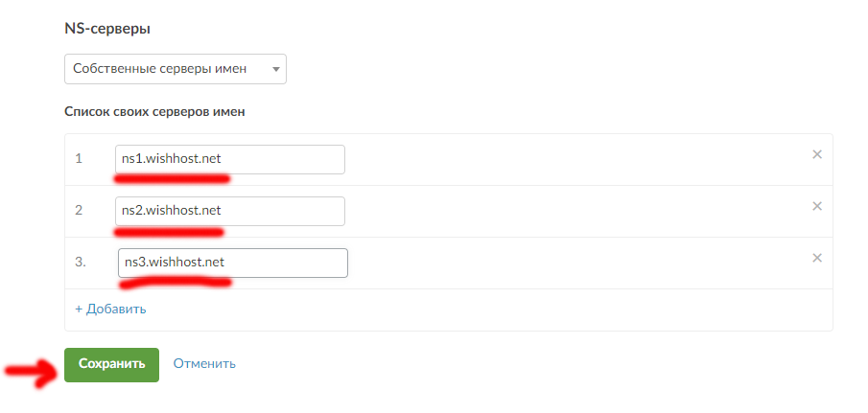Click the red underline beneath ns3.wishhost.net
This screenshot has width=868, height=413.
pyautogui.click(x=175, y=283)
